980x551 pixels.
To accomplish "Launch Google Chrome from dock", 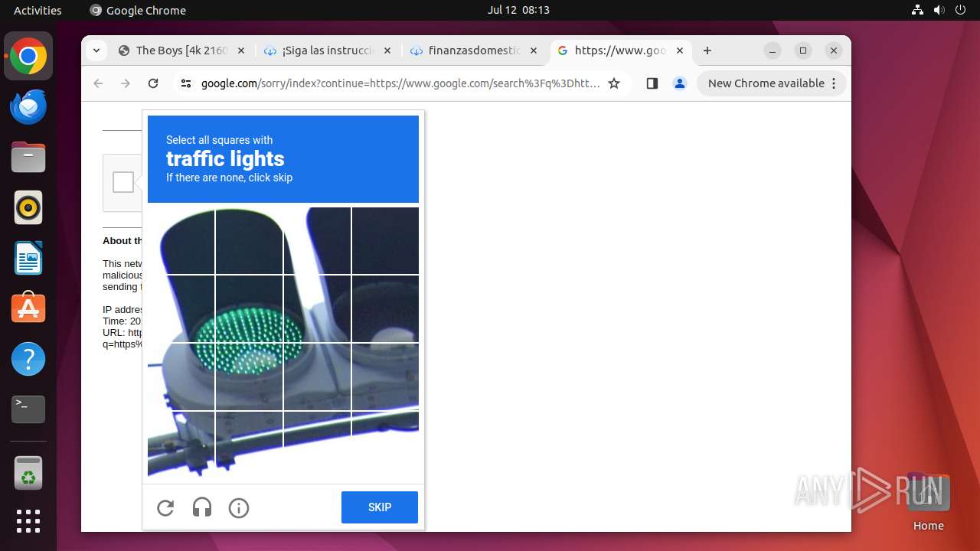I will tap(28, 56).
